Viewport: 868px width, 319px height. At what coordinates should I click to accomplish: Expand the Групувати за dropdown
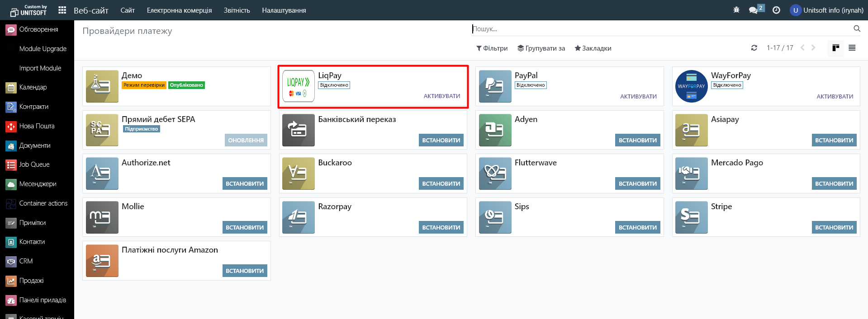tap(541, 48)
